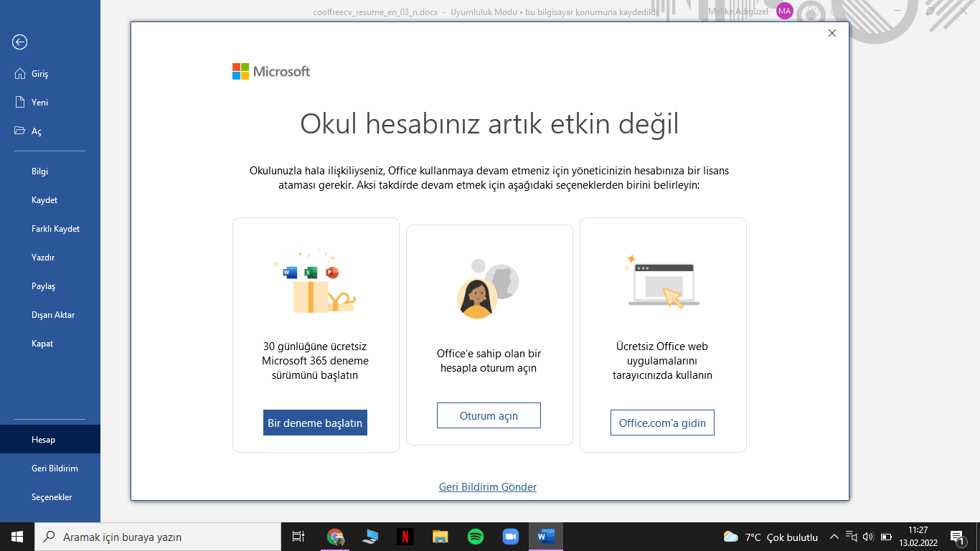The height and width of the screenshot is (551, 980).
Task: Click the laptop app icon beside Chrome
Action: (x=370, y=537)
